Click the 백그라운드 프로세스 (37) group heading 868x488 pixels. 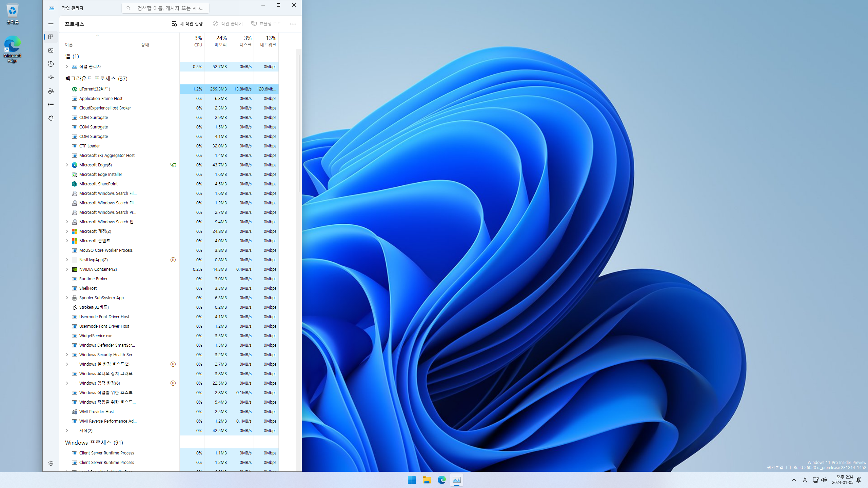tap(96, 79)
